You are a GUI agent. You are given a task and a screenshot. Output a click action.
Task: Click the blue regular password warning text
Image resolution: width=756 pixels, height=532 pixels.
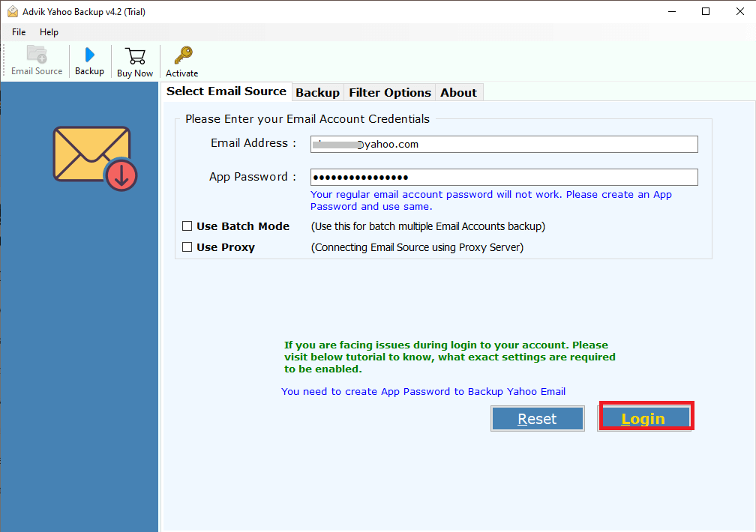point(490,201)
